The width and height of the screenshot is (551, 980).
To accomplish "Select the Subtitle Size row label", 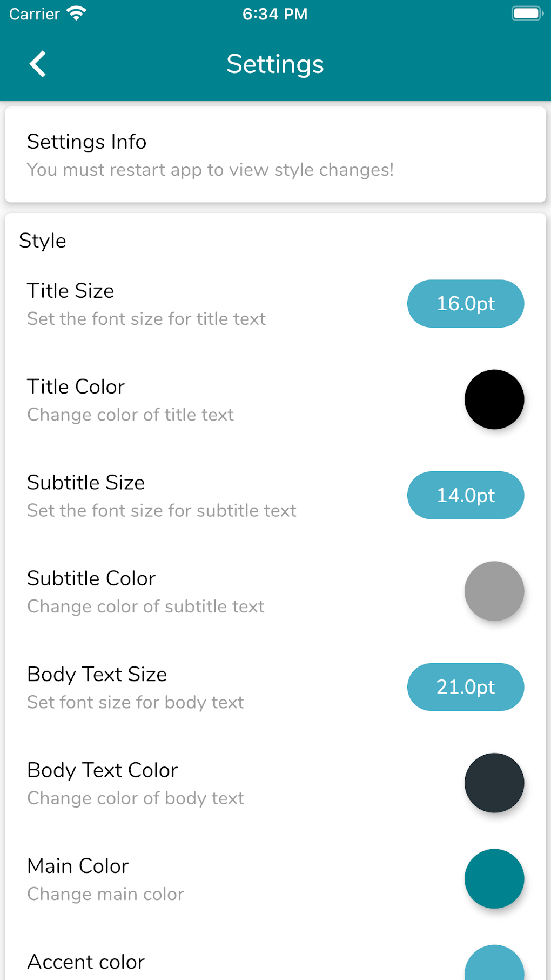I will pos(86,483).
